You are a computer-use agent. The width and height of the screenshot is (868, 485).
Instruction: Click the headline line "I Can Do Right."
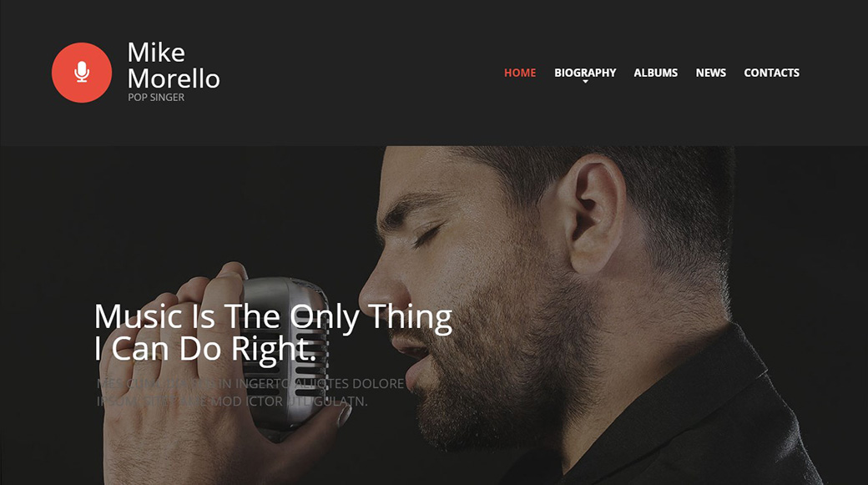[205, 350]
